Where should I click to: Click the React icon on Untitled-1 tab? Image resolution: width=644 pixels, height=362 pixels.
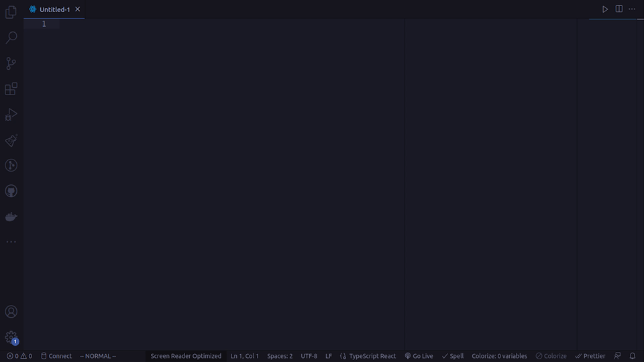[x=32, y=9]
